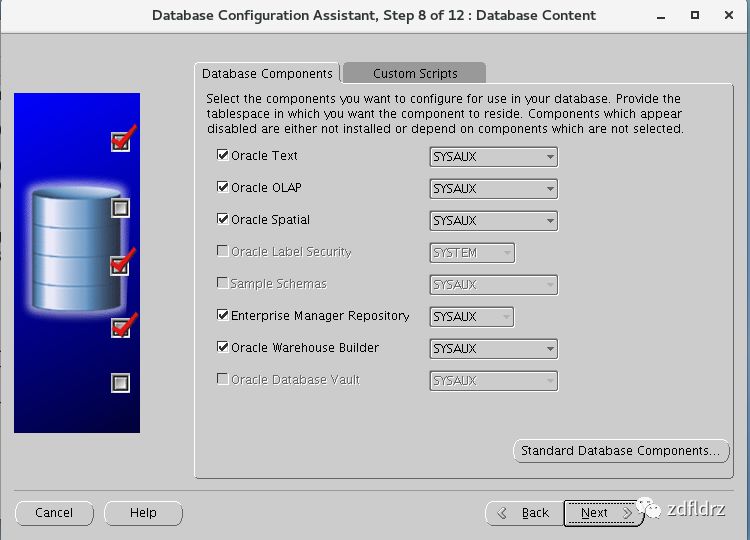Open the Oracle Database Vault tablespace dropdown
The width and height of the screenshot is (750, 540).
click(x=494, y=381)
